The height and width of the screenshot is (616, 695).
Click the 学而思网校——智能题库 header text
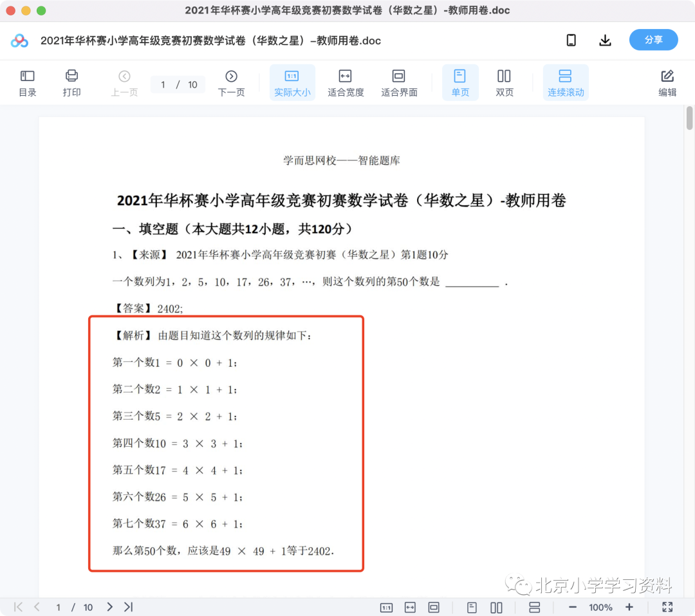point(341,160)
